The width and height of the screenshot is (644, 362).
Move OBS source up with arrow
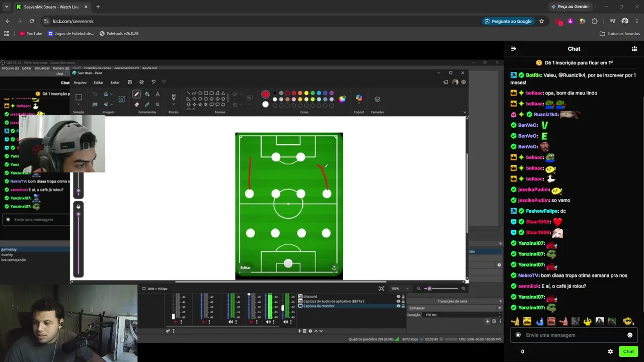click(x=315, y=331)
